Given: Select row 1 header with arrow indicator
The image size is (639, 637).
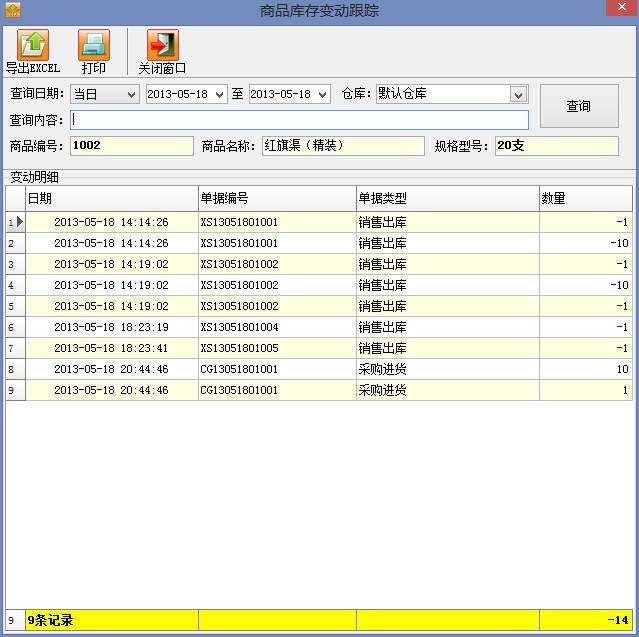Looking at the screenshot, I should coord(15,222).
